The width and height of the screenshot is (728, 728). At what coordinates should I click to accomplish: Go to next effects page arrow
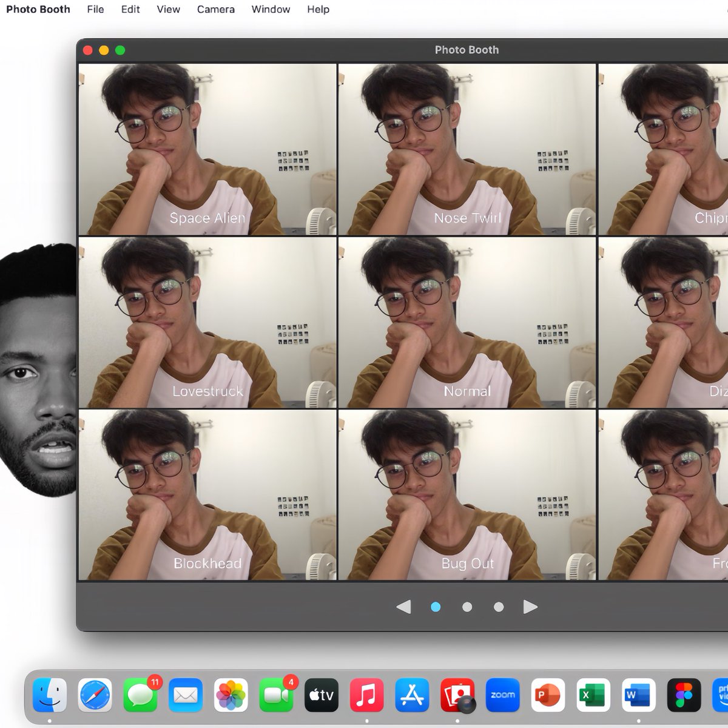[x=530, y=607]
